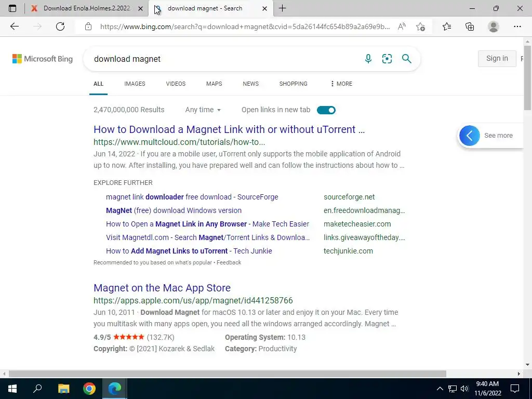
Task: Open magnet link downloader SourceForge link
Action: [192, 197]
